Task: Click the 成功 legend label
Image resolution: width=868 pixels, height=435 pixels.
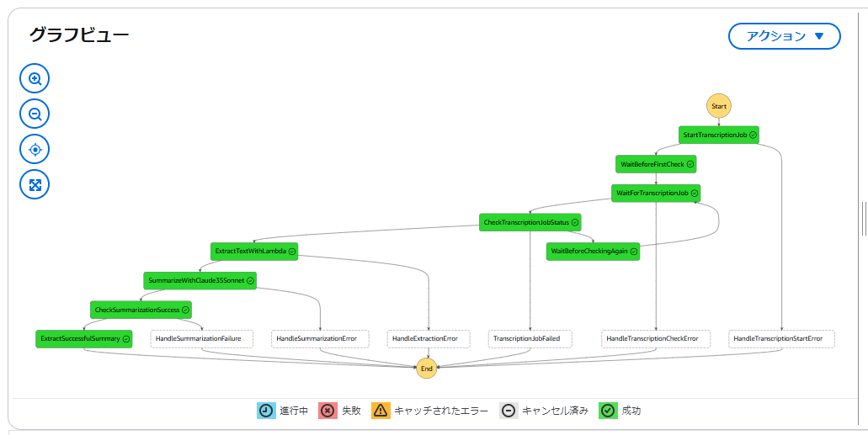Action: (631, 411)
